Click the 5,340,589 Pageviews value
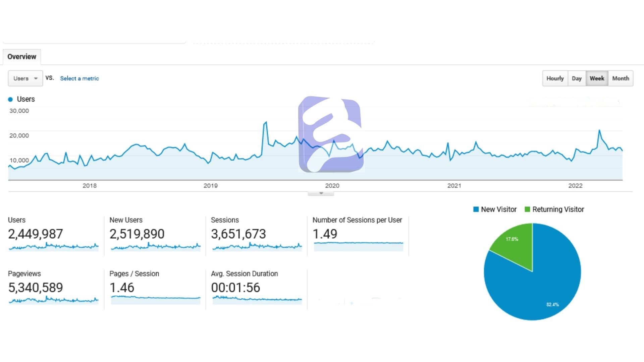The image size is (644, 362). coord(36,288)
